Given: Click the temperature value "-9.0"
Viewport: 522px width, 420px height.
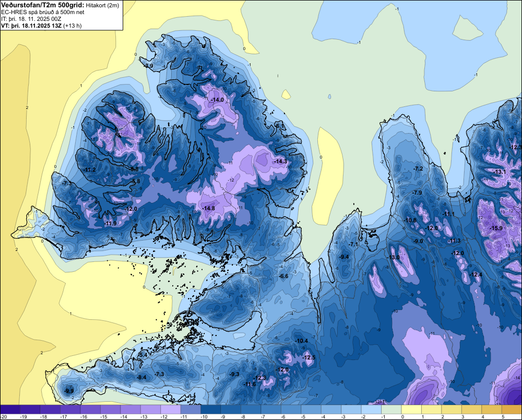Looking at the screenshot, I should pos(418,241).
